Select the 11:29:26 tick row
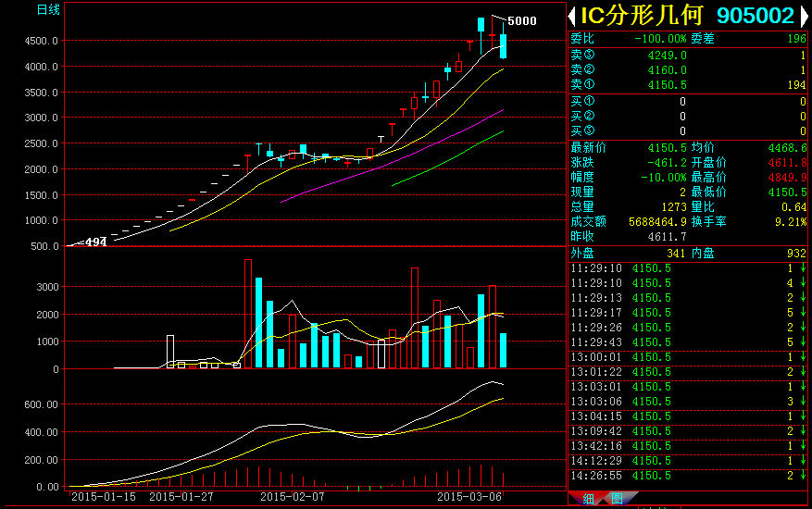The height and width of the screenshot is (509, 812). pyautogui.click(x=688, y=328)
